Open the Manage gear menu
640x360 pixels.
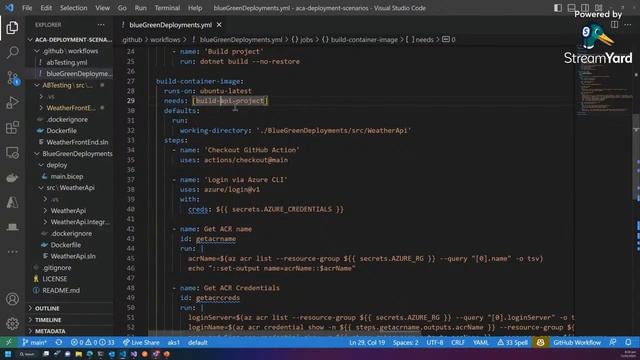coord(12,324)
